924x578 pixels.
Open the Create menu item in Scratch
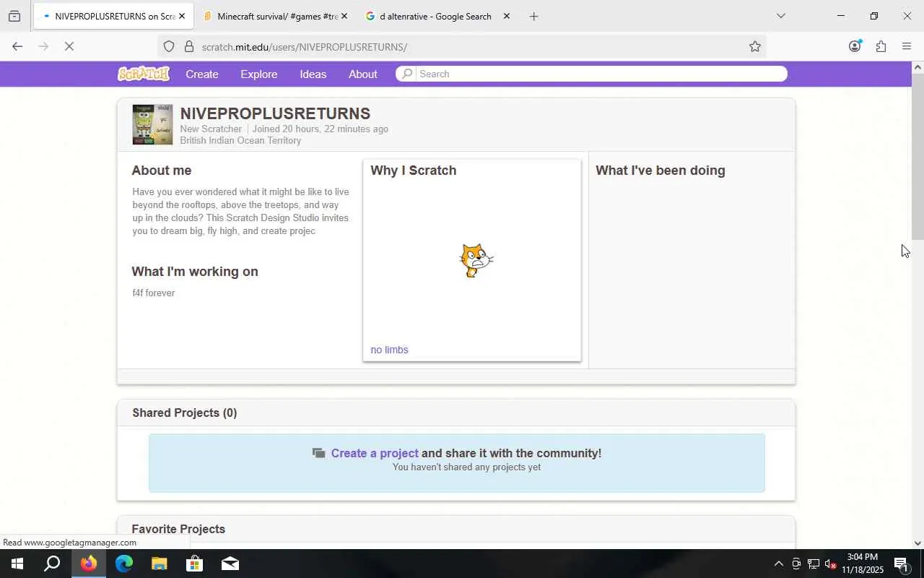coord(202,74)
